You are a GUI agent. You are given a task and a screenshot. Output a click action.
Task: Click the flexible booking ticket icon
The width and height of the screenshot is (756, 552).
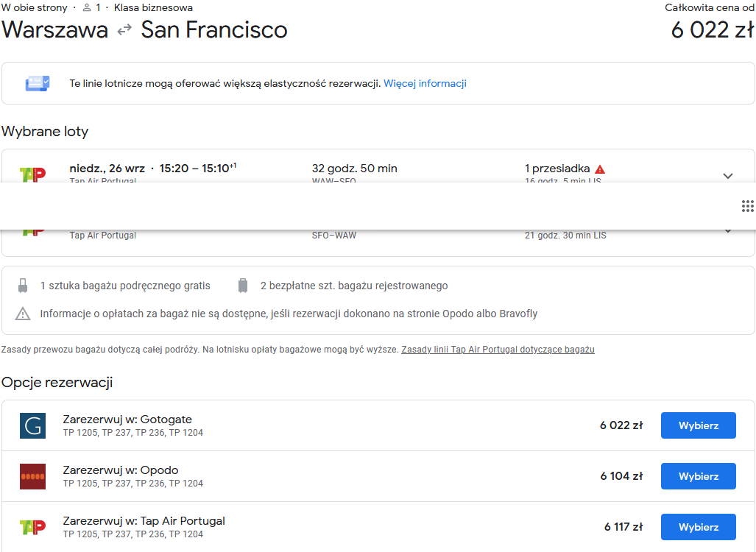click(x=38, y=83)
